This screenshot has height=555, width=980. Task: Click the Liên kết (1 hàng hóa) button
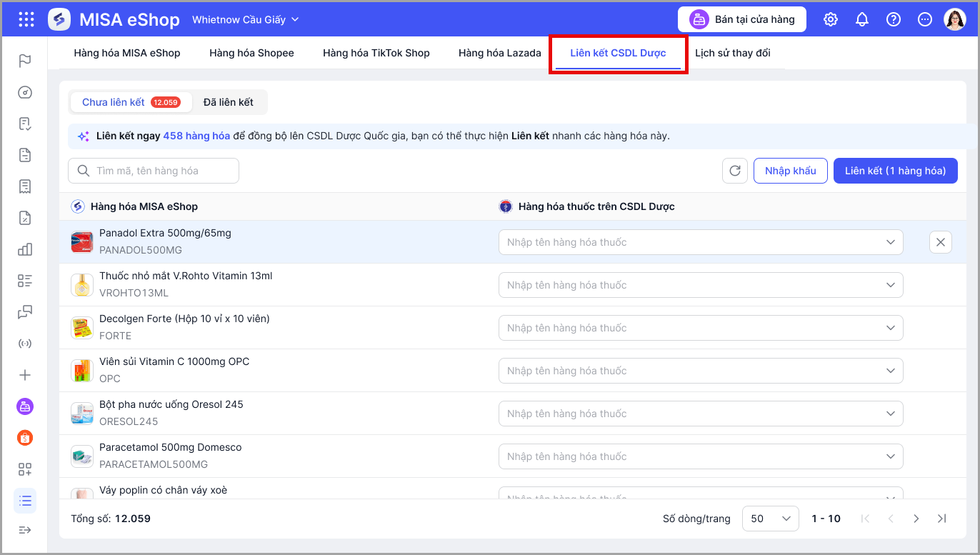coord(896,171)
